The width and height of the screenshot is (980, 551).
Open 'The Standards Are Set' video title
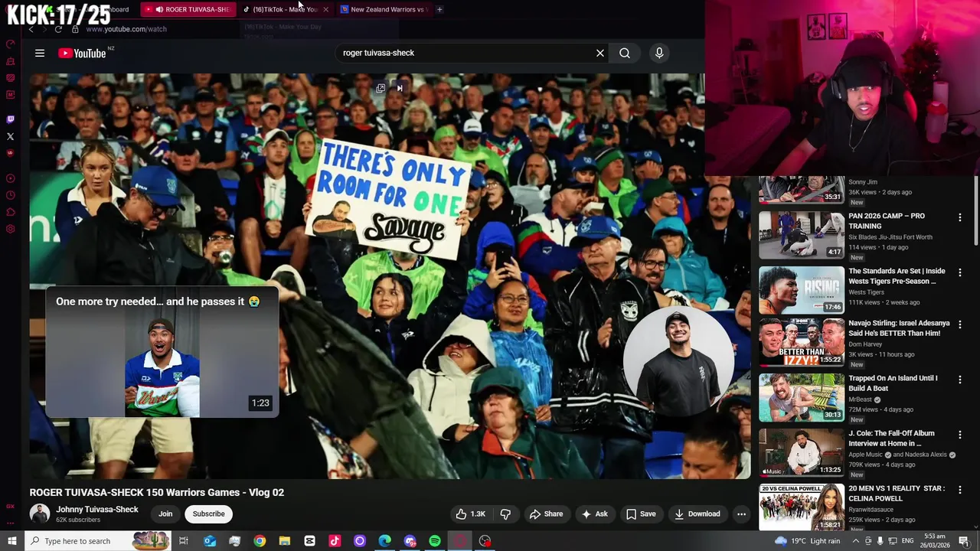pyautogui.click(x=897, y=276)
